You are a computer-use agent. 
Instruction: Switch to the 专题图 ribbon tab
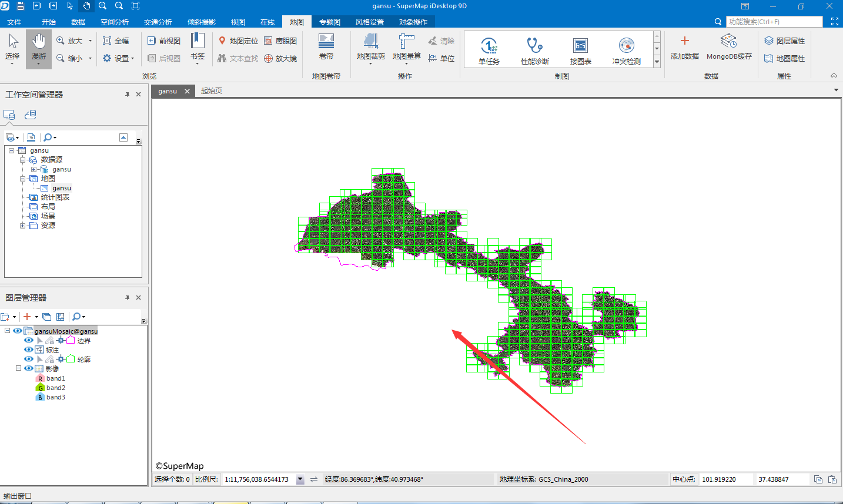click(330, 22)
